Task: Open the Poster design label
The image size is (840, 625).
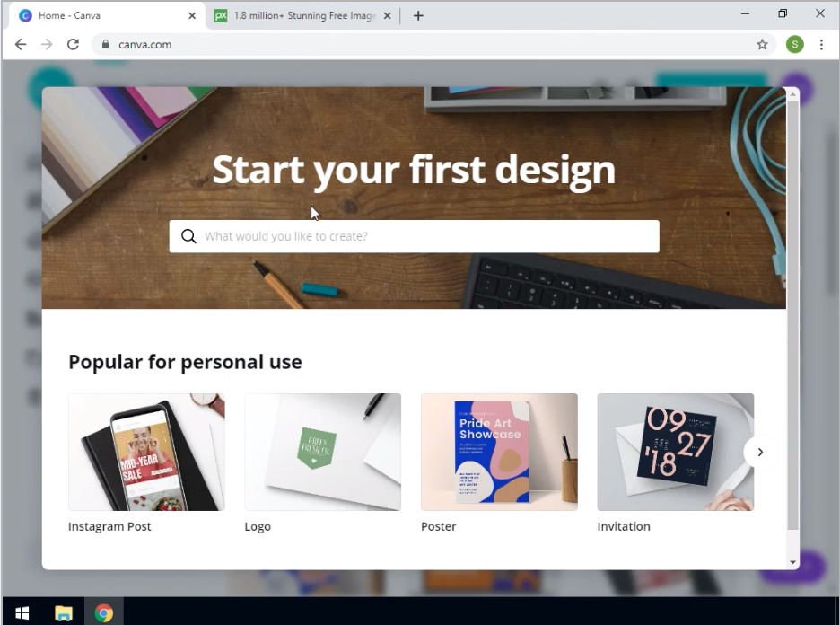Action: [x=438, y=526]
